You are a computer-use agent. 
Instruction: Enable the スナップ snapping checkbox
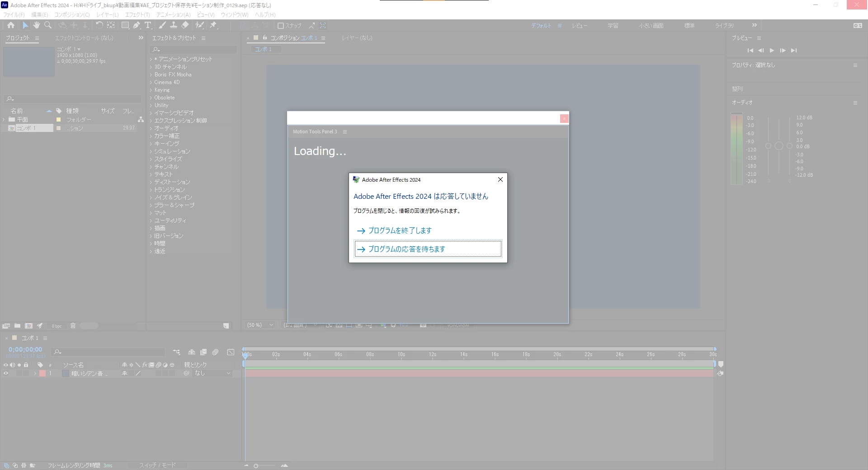point(281,26)
